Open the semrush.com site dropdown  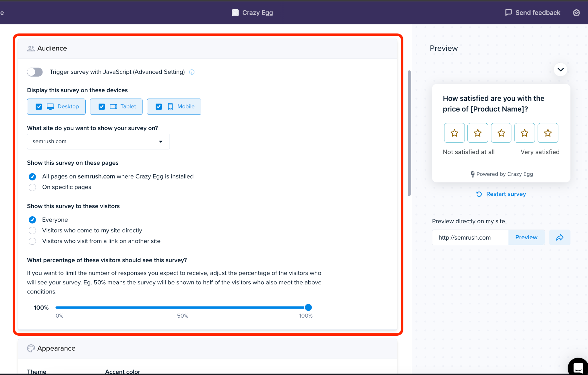pyautogui.click(x=98, y=141)
